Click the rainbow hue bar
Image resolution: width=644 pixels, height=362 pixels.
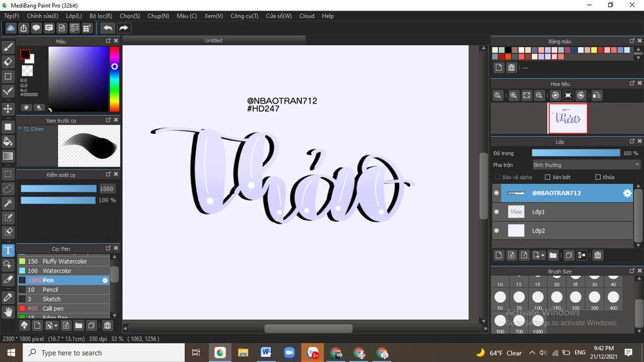114,79
